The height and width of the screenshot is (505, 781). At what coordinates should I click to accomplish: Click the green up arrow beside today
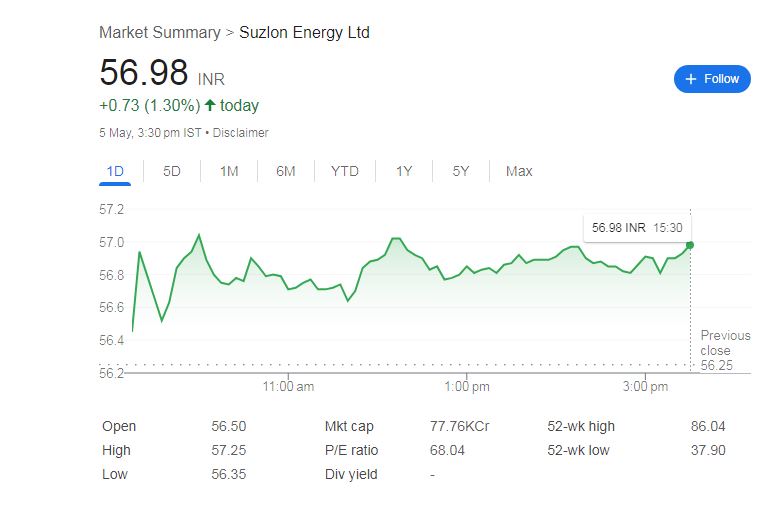pyautogui.click(x=210, y=105)
